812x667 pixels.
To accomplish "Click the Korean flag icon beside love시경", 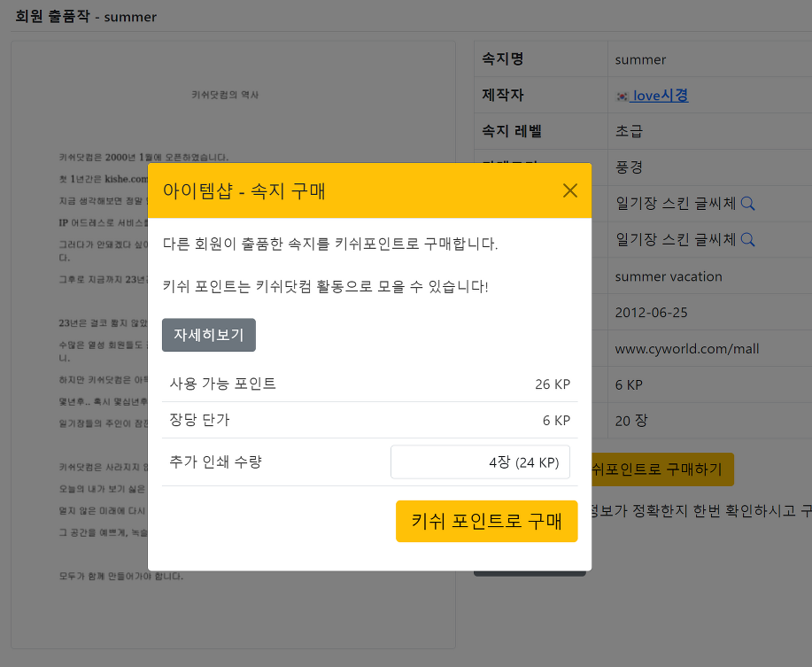I will coord(622,96).
